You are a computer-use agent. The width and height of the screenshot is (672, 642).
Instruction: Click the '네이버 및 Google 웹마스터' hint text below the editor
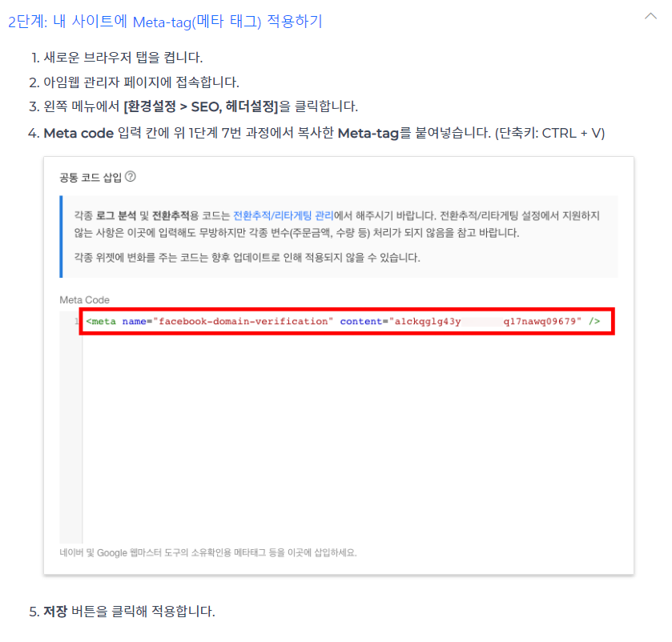coord(208,552)
